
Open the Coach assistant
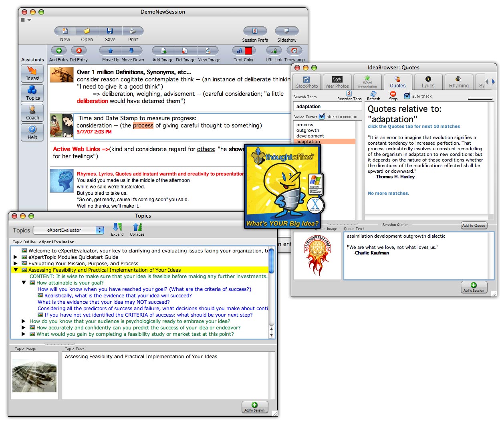[32, 113]
